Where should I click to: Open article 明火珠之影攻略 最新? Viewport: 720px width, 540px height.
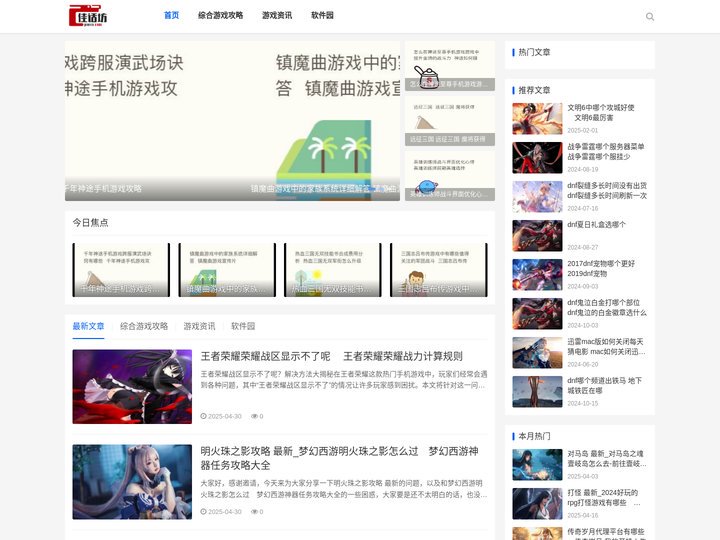(339, 458)
